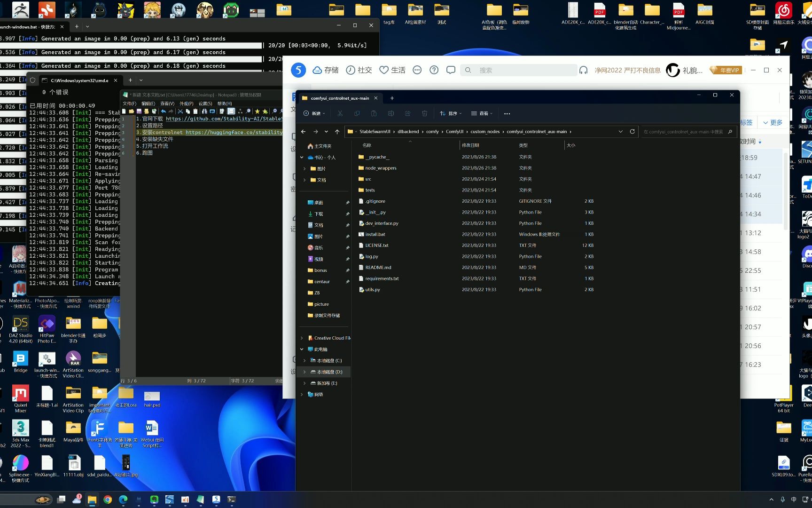Click the search field in cloud app header
Image resolution: width=812 pixels, height=508 pixels.
click(x=519, y=70)
